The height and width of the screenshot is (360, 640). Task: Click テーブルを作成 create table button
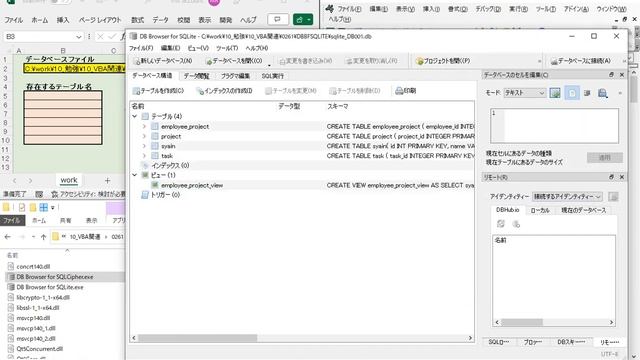pyautogui.click(x=158, y=91)
